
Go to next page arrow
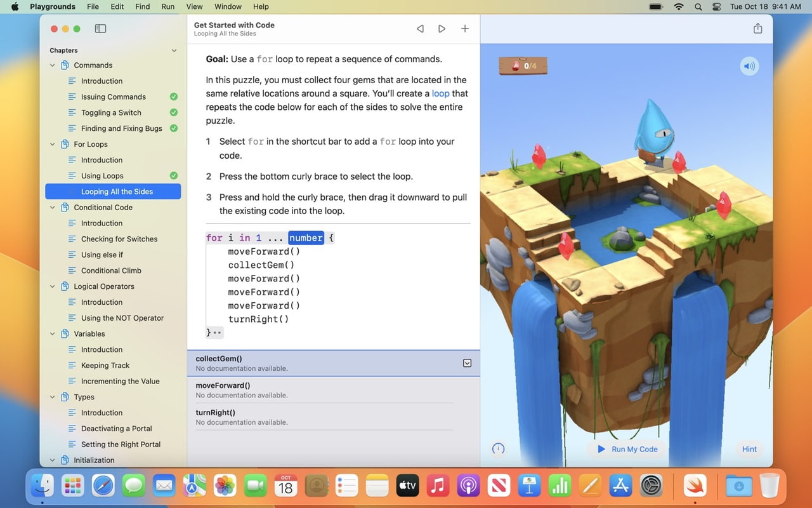442,29
